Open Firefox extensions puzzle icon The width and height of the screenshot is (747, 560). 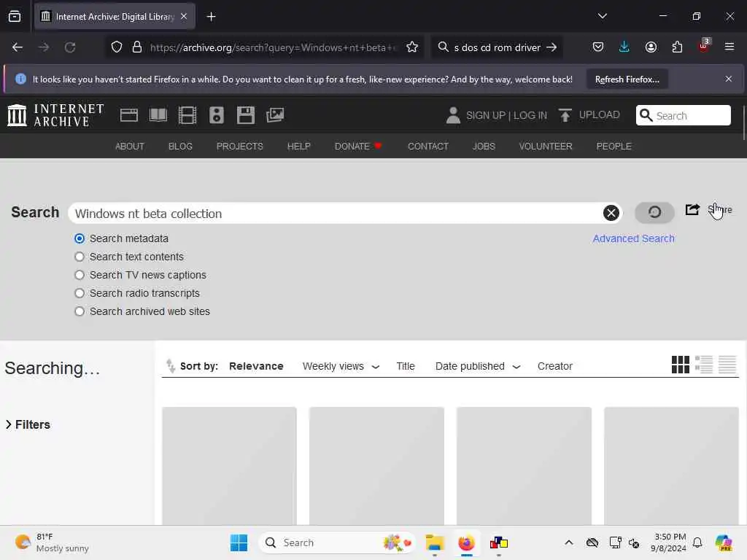677,47
